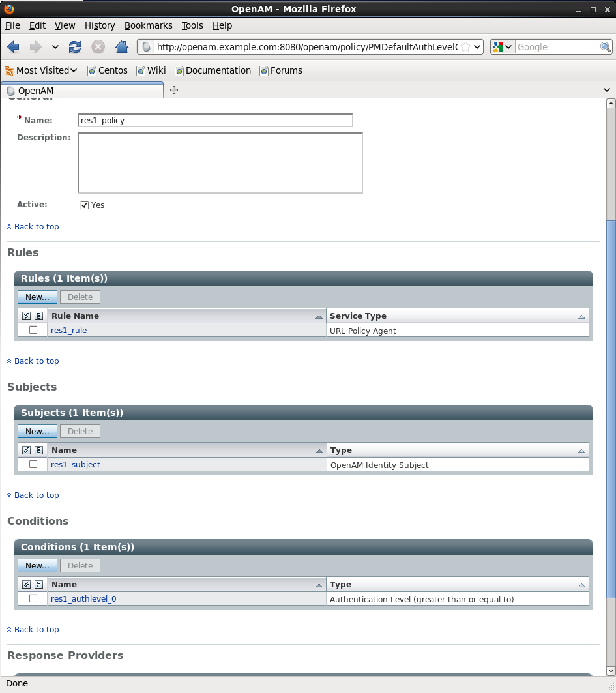Sort Subjects by Name column arrow

tap(319, 450)
